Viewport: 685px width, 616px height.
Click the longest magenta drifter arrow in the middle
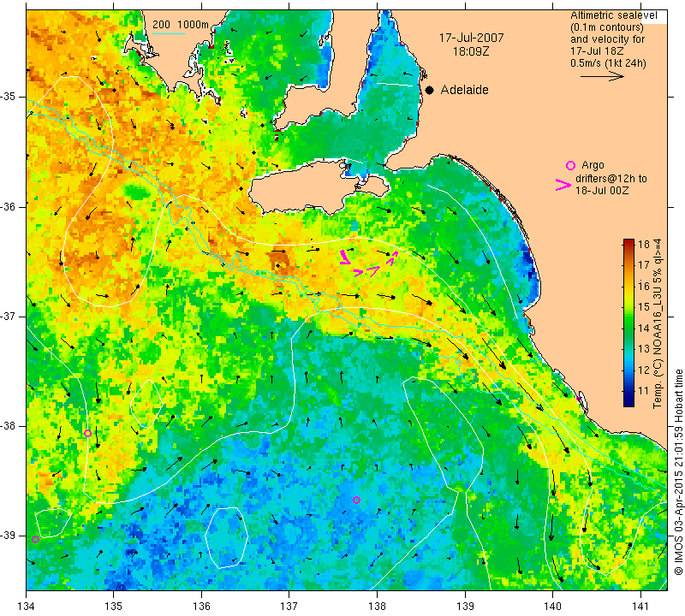click(x=372, y=271)
